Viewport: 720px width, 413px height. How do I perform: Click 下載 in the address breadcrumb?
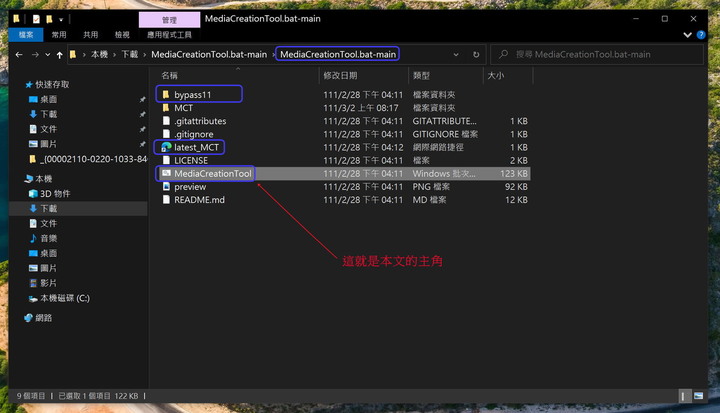(129, 55)
